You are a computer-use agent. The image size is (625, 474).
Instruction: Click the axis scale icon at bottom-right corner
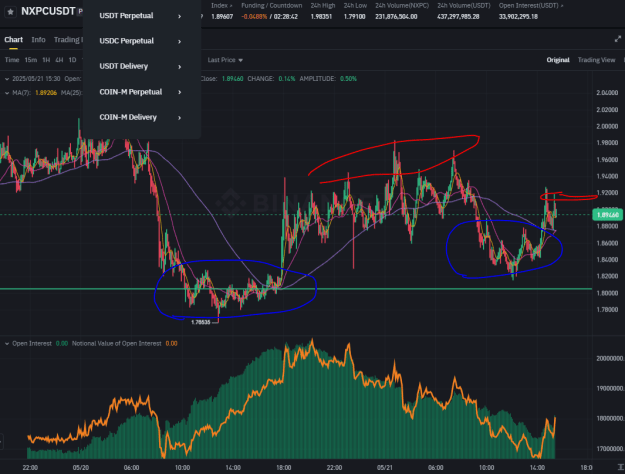pyautogui.click(x=620, y=467)
